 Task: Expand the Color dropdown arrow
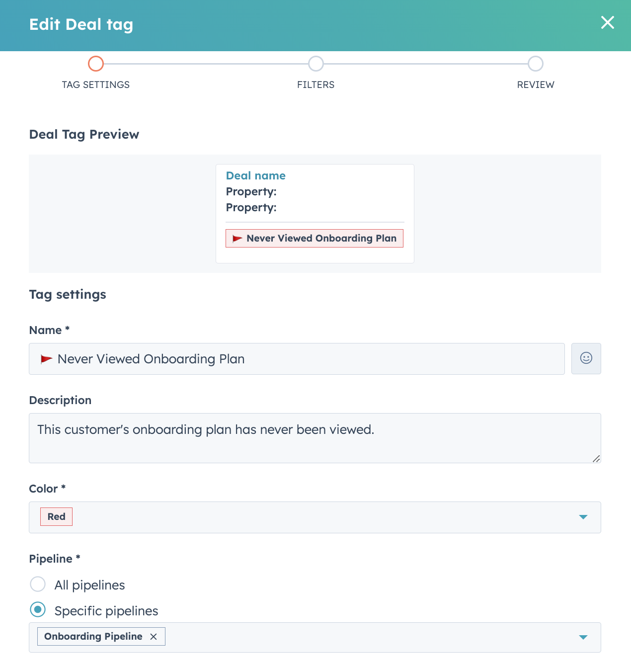[x=583, y=517]
